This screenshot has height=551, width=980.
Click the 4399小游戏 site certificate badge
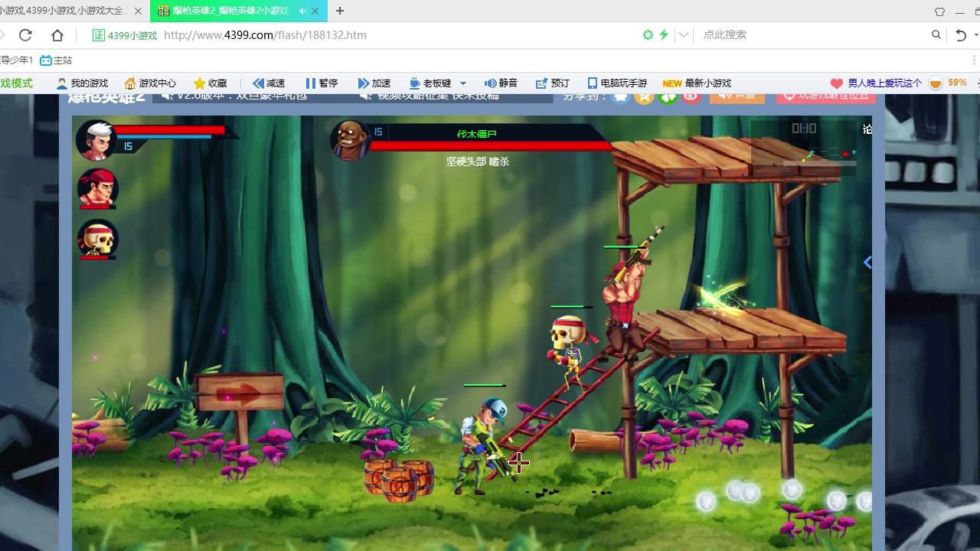(124, 35)
